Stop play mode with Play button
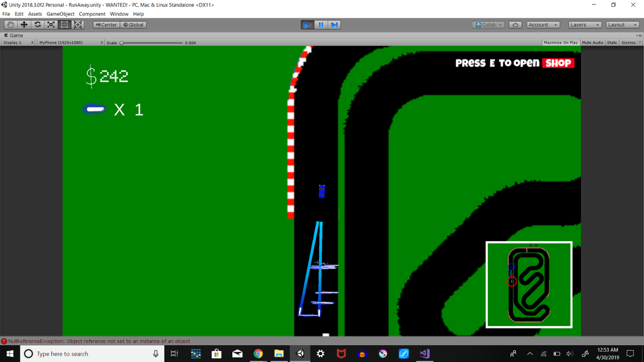Image resolution: width=644 pixels, height=362 pixels. 307,25
